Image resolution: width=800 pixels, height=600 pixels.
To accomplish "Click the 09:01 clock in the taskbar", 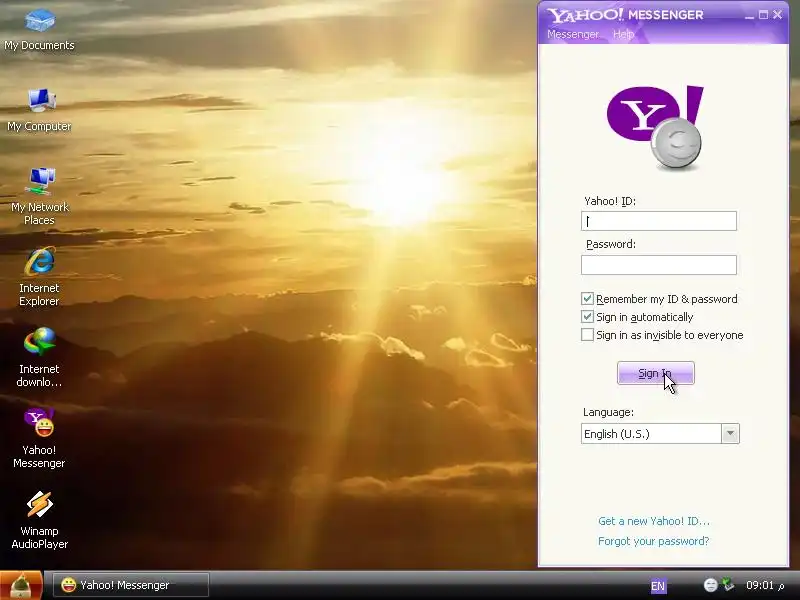I will [760, 585].
